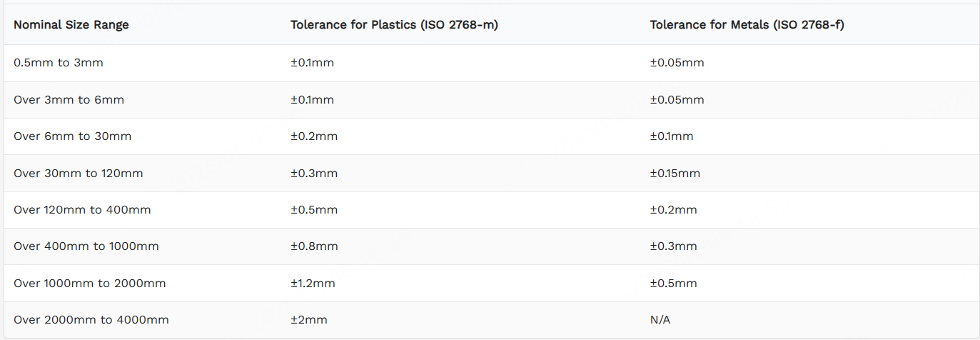Click the Tolerance for Plastics (ISO 2768-m) header
Image resolution: width=980 pixels, height=340 pixels.
click(x=394, y=24)
